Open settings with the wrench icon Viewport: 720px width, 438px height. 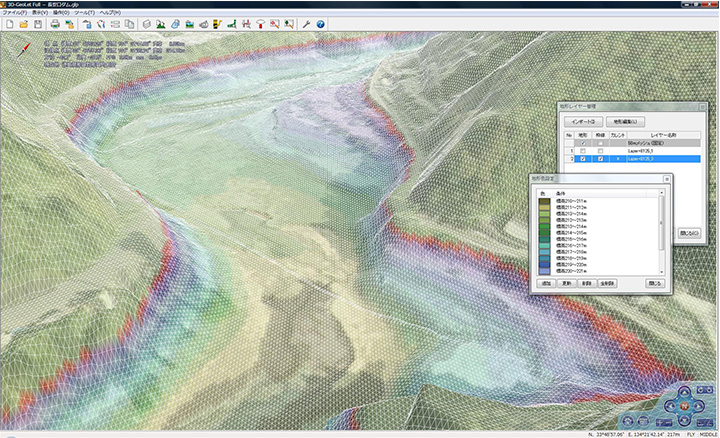pos(305,23)
